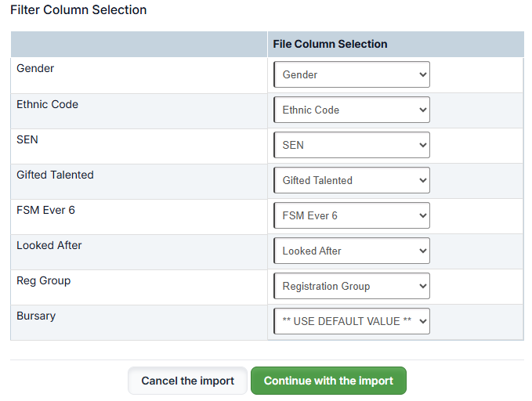
Task: Click the SEN row label
Action: coord(27,139)
